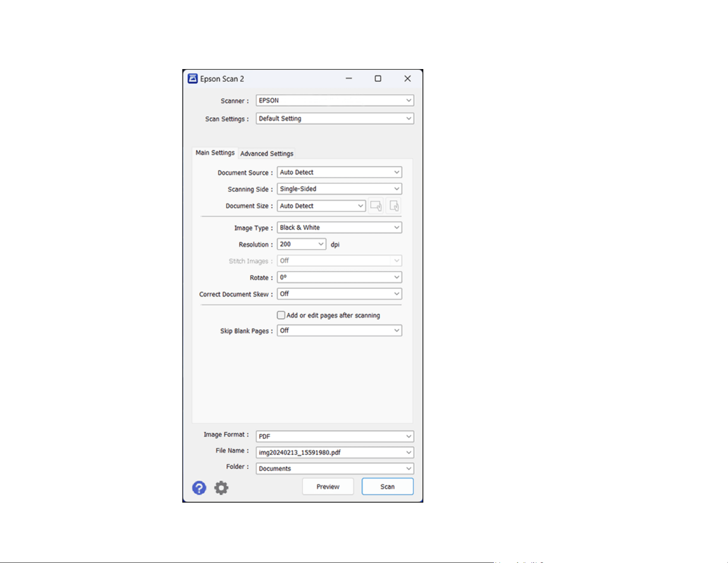Viewport: 728px width, 563px height.
Task: Open the Document Size dropdown
Action: click(x=321, y=206)
